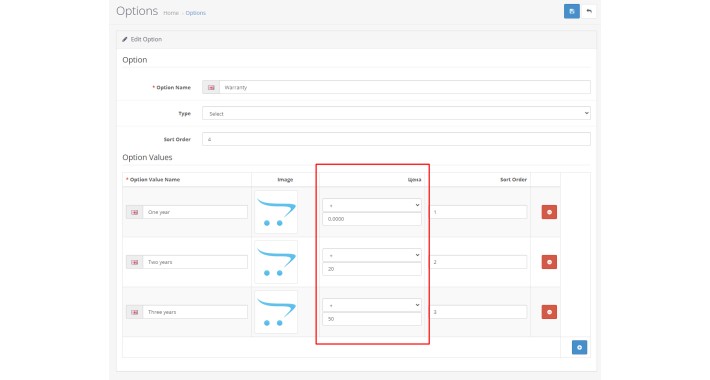Click the flag icon beside One year
Image resolution: width=710 pixels, height=380 pixels.
(134, 212)
